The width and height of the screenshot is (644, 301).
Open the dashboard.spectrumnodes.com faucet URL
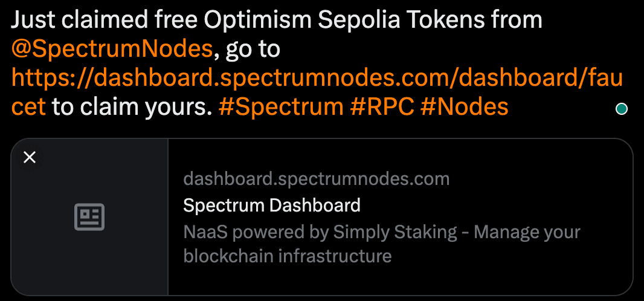point(317,79)
